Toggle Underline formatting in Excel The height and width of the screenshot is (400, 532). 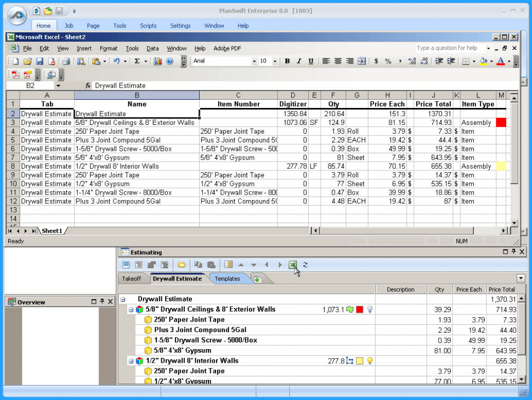tap(311, 61)
